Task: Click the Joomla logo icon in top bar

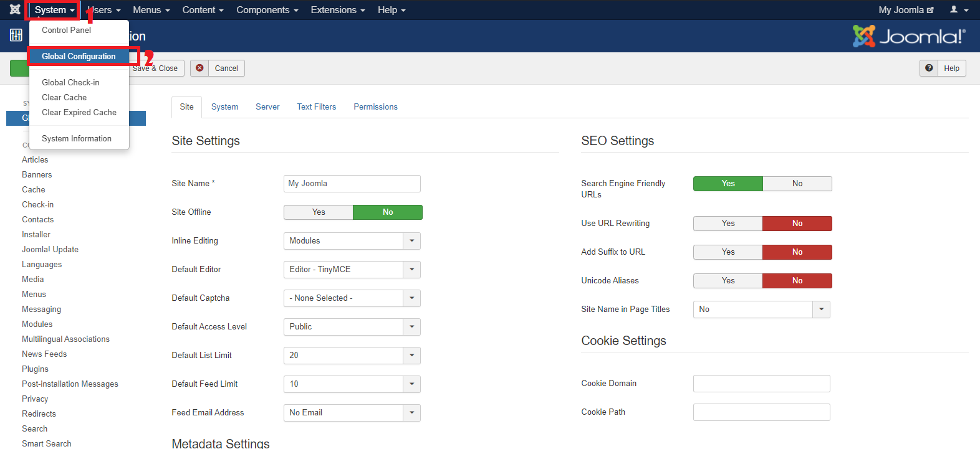Action: [15, 10]
